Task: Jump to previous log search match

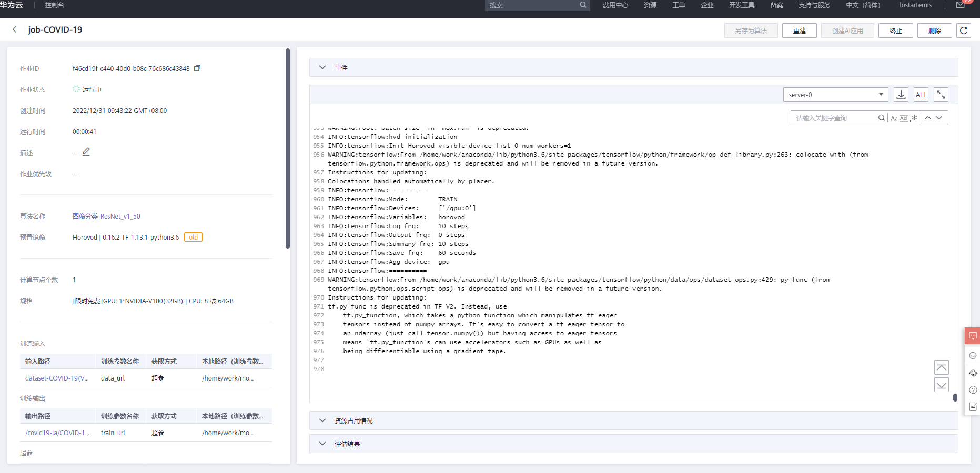Action: pyautogui.click(x=928, y=118)
